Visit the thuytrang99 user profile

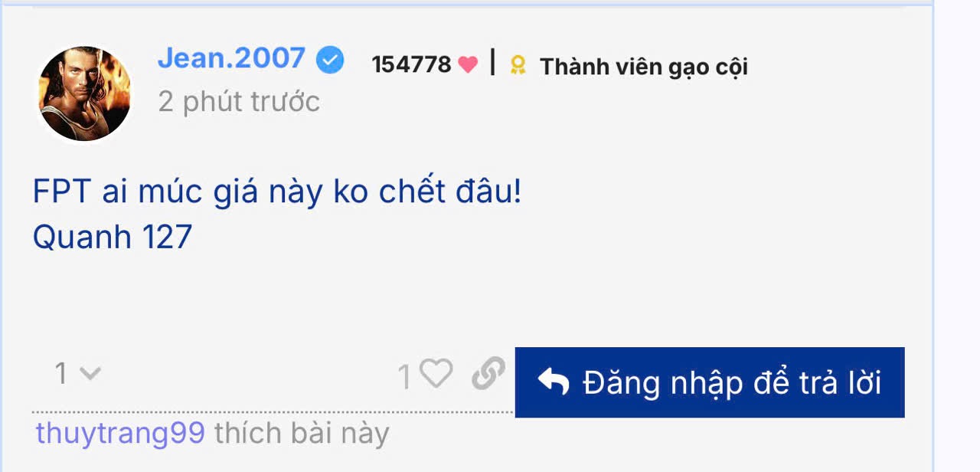(120, 434)
